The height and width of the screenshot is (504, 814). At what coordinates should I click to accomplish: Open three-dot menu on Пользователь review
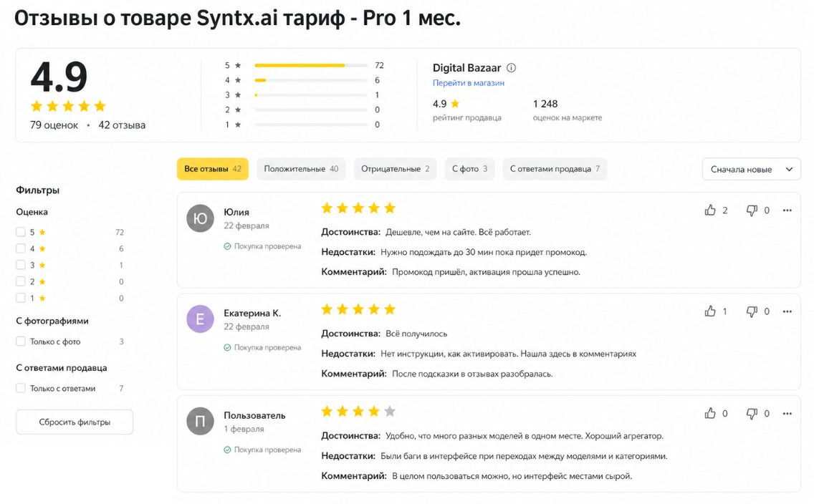pos(787,413)
